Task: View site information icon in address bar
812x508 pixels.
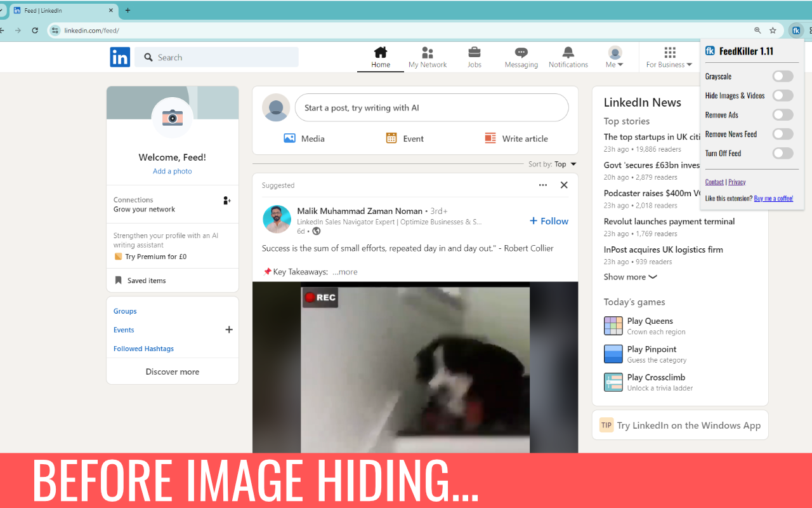Action: pos(55,30)
